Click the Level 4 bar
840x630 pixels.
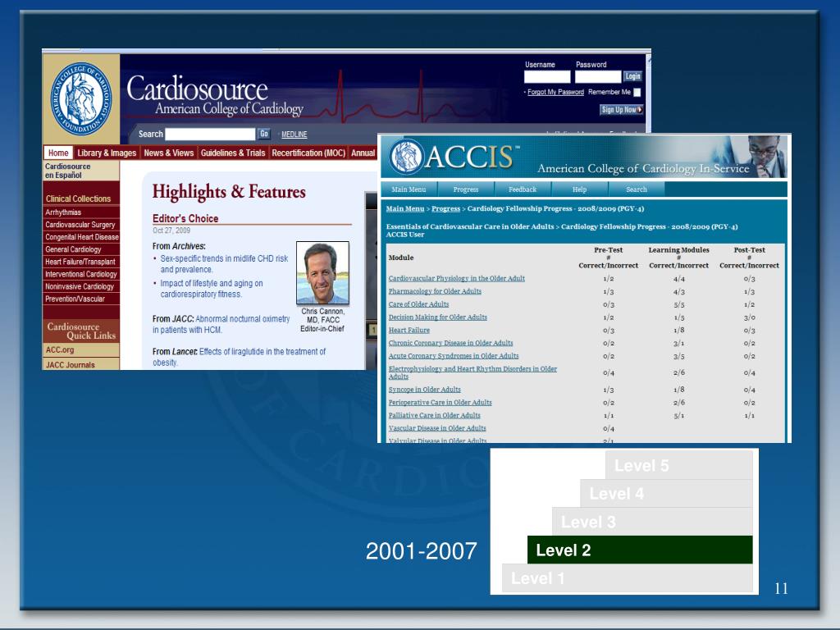[666, 493]
